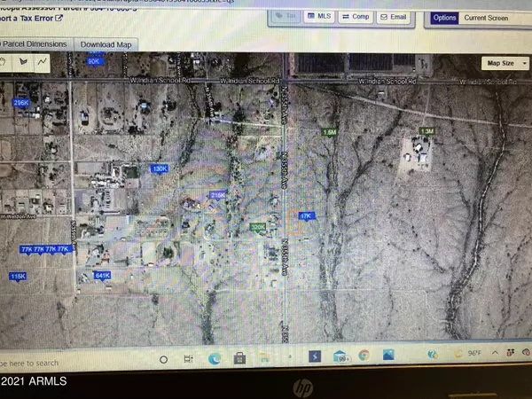Open the Photos app on the taskbar

coord(388,355)
